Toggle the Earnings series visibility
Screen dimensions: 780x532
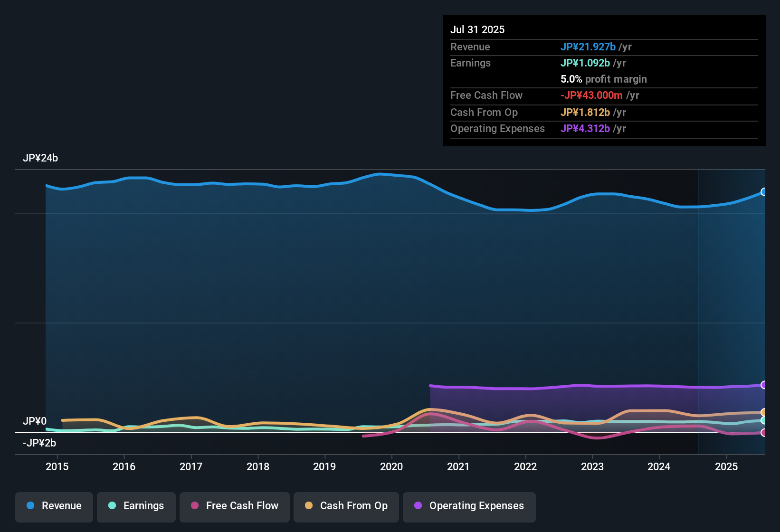click(136, 507)
